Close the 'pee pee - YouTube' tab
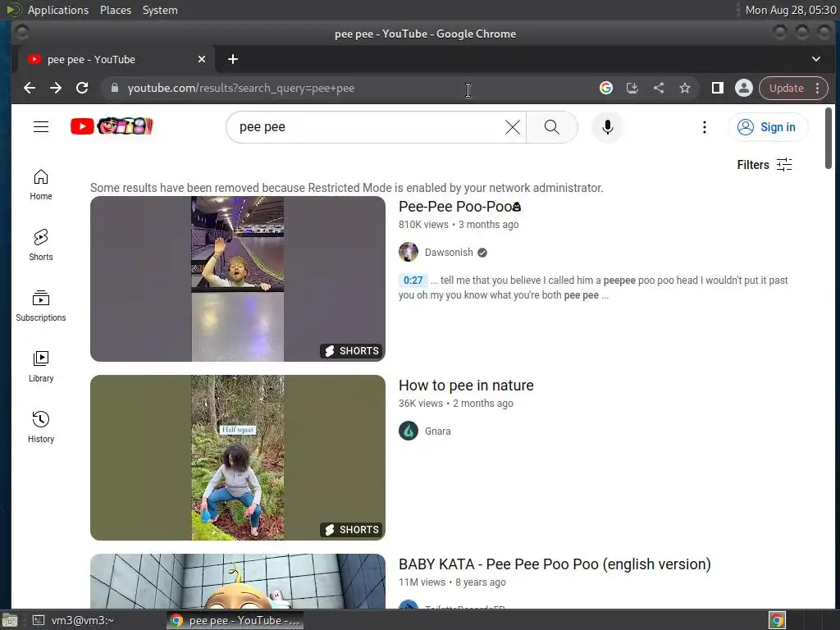 click(202, 59)
